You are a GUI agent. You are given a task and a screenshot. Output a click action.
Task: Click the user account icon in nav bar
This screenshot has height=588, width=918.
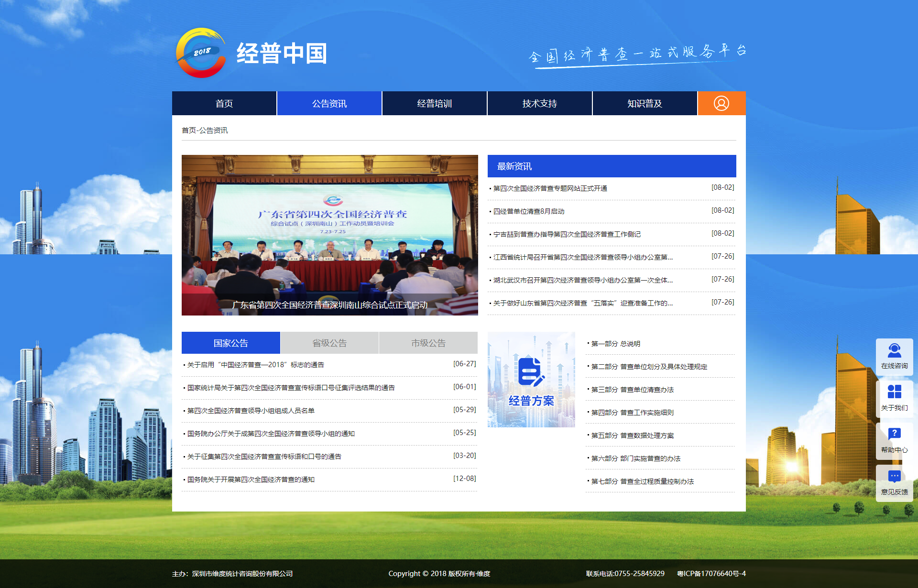coord(721,103)
